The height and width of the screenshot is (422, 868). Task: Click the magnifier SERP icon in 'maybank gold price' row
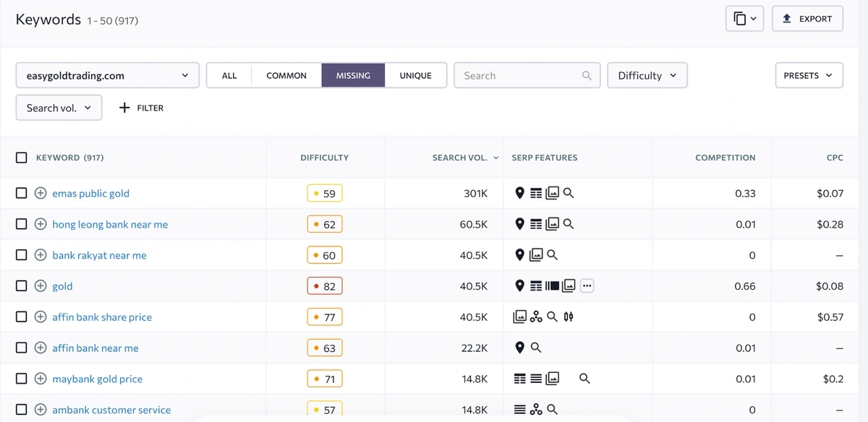pyautogui.click(x=584, y=379)
